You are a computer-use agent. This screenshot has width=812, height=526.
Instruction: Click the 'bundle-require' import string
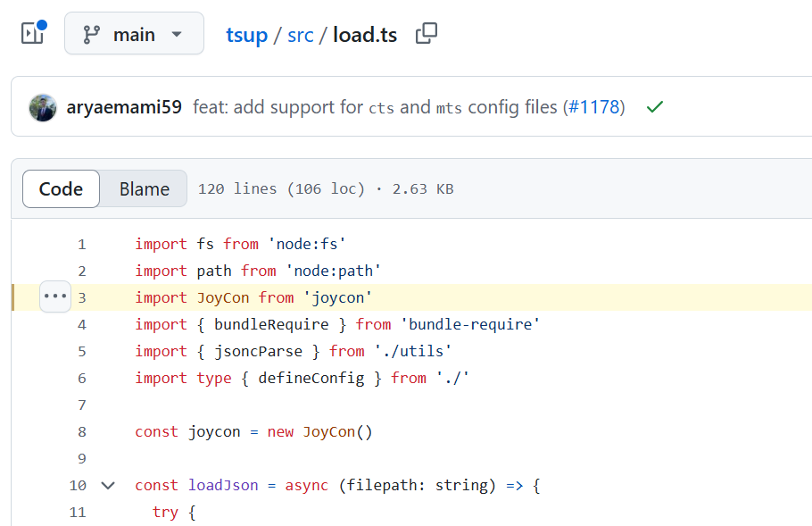point(470,324)
